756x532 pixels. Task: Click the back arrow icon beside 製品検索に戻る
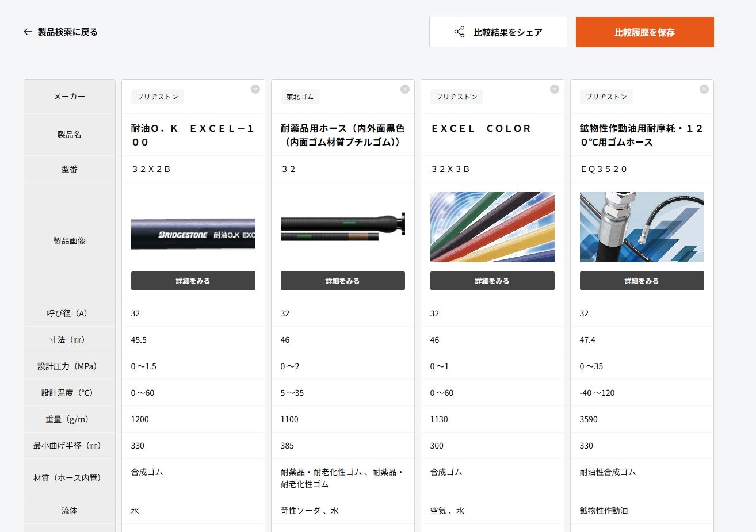[x=28, y=32]
